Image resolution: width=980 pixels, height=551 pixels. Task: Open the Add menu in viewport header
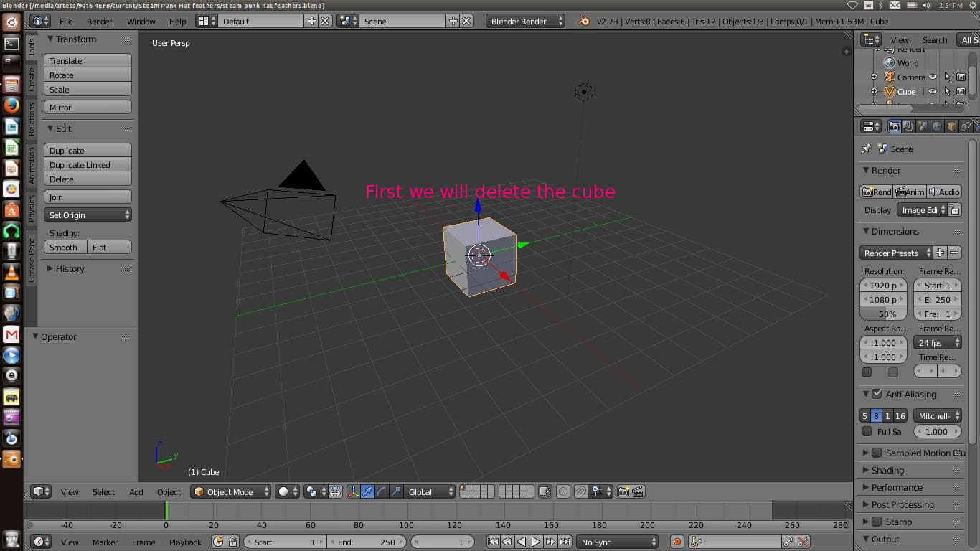(x=136, y=491)
